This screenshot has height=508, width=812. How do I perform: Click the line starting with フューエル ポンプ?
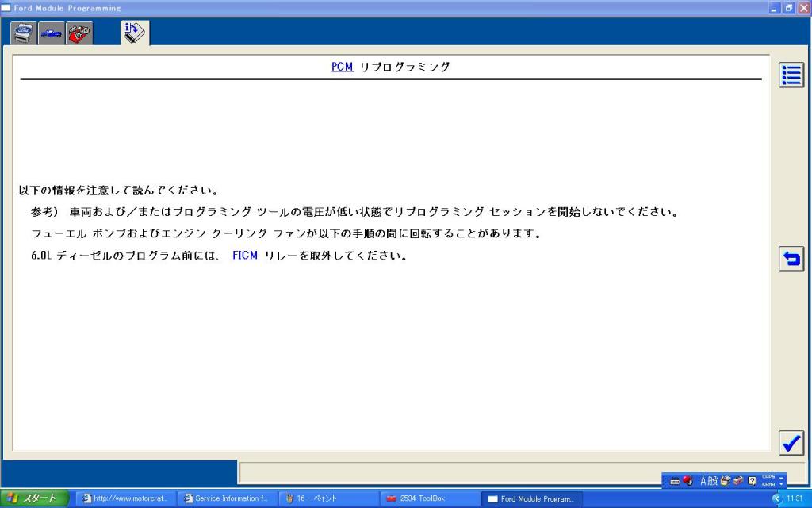tap(286, 233)
